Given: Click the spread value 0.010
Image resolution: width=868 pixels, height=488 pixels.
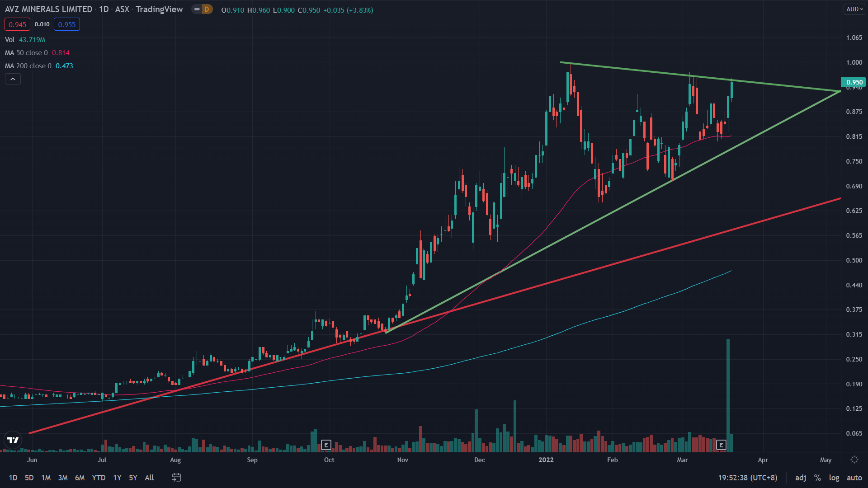Looking at the screenshot, I should coord(42,24).
